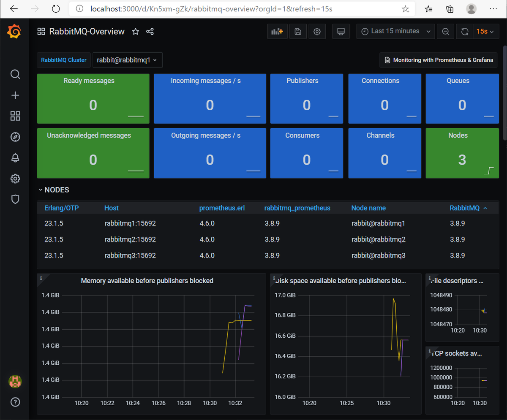Add a new panel to the dashboard
This screenshot has width=507, height=420.
(x=277, y=31)
